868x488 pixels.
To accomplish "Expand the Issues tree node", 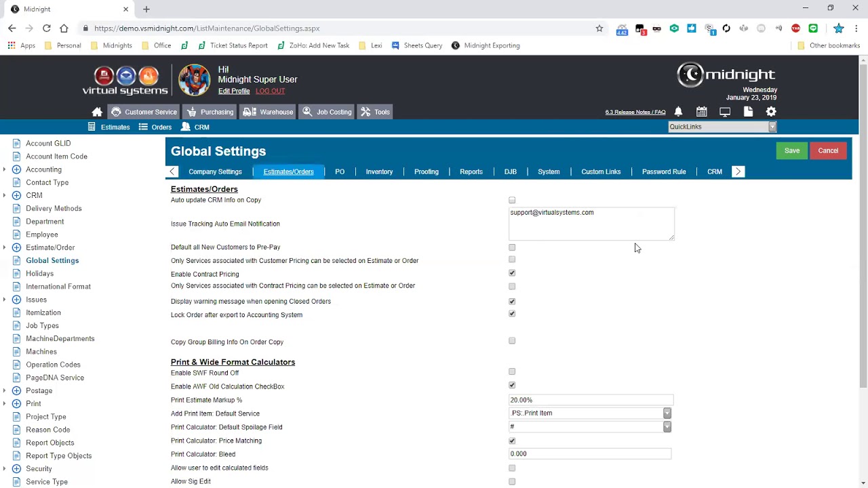I will [5, 300].
